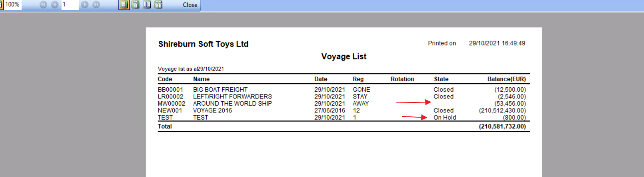
Task: Select single page view layout
Action: (x=124, y=5)
